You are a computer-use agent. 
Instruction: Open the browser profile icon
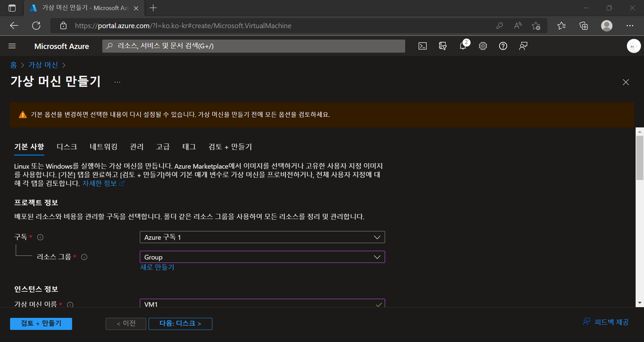(607, 26)
